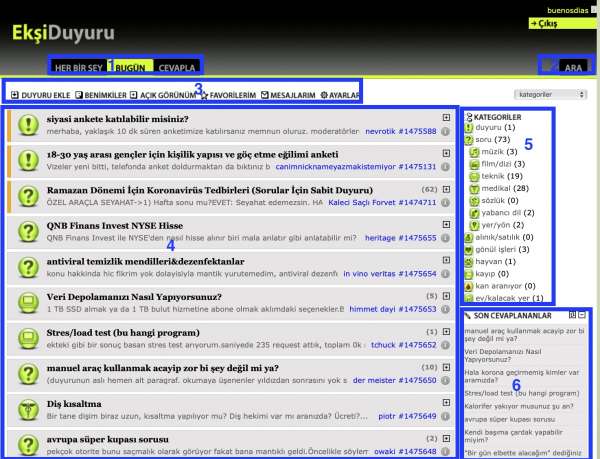
Task: Switch to the Bugün tab
Action: pos(130,67)
